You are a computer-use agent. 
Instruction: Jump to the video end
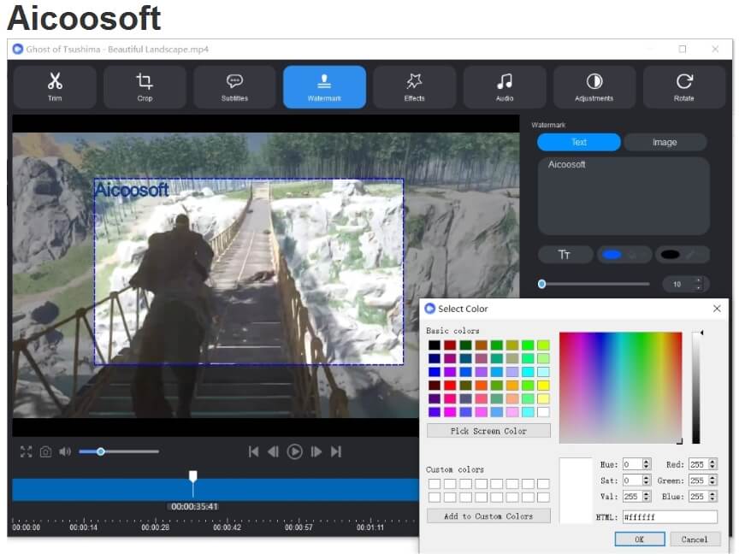pyautogui.click(x=335, y=451)
